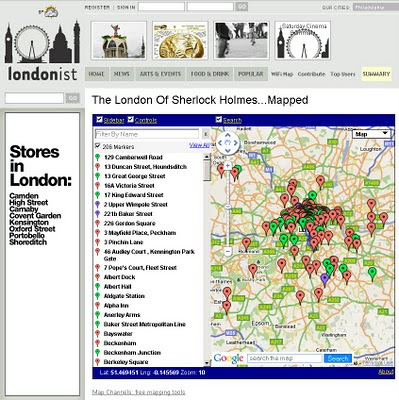Open the Top Users link
This screenshot has height=400, width=399.
click(x=343, y=74)
